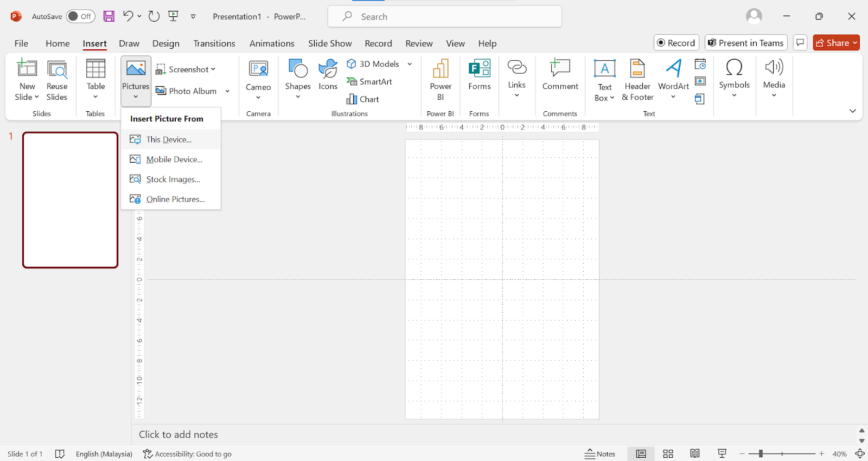The image size is (868, 461).
Task: Insert a Table
Action: click(95, 79)
